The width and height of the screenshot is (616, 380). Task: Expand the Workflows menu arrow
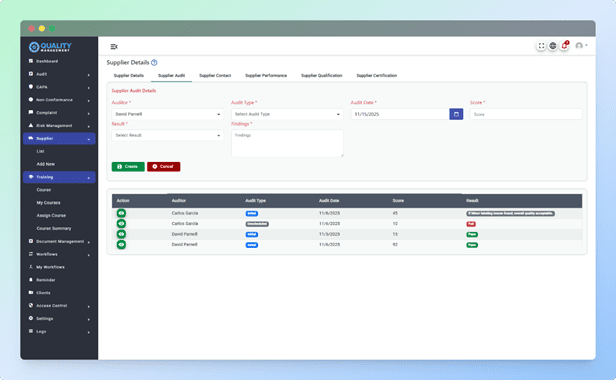click(x=89, y=255)
